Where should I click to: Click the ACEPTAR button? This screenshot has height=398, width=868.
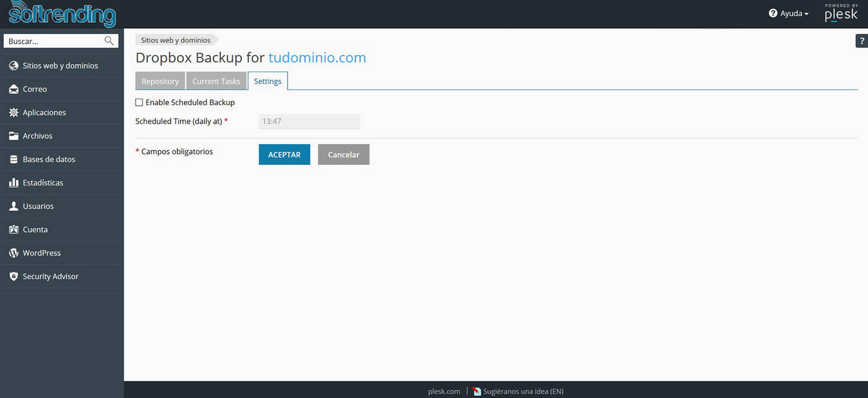(x=284, y=155)
